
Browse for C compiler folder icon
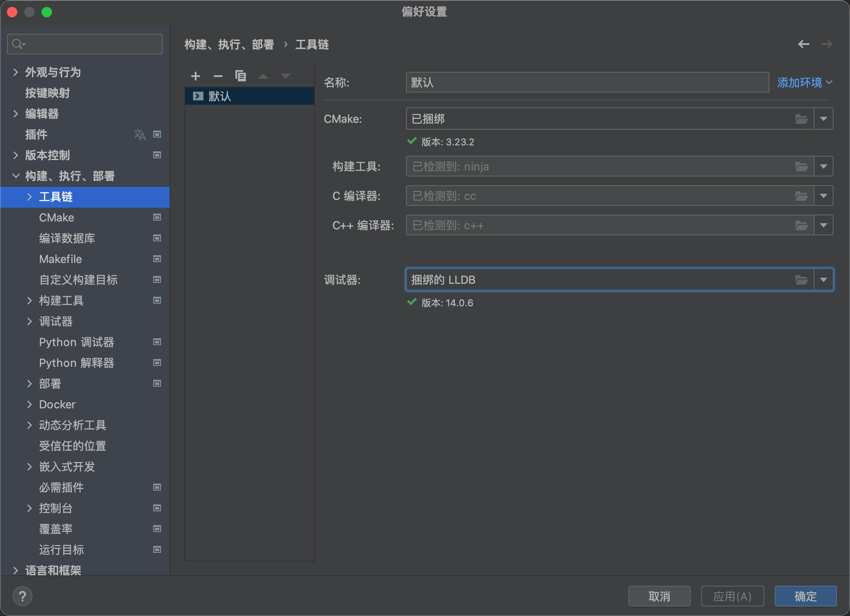[x=802, y=196]
